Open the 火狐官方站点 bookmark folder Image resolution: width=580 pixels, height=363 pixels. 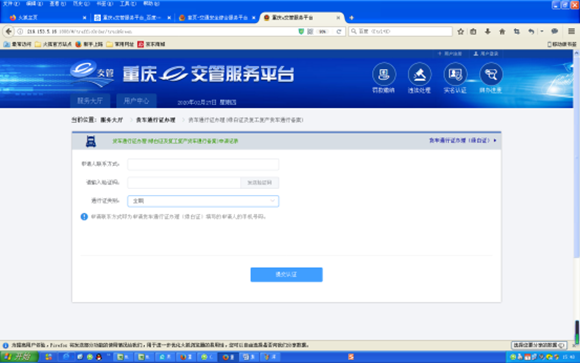coord(53,44)
